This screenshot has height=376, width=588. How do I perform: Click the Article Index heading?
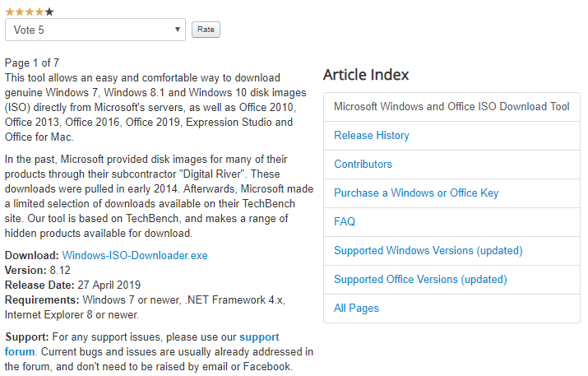[x=366, y=75]
